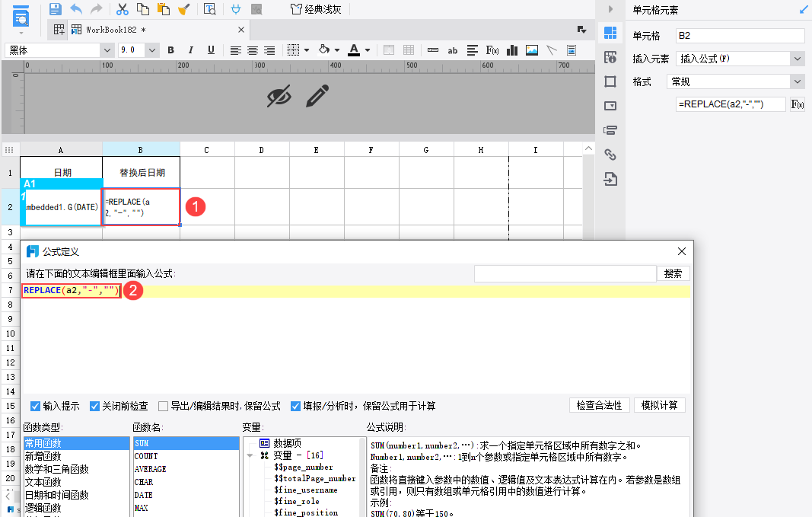Open the widget settings dropdown-box icon
Image resolution: width=812 pixels, height=517 pixels.
point(610,106)
